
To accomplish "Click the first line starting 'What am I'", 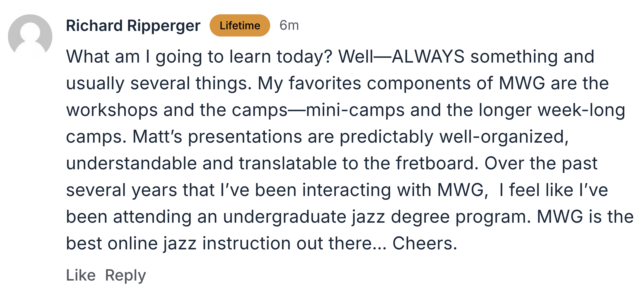I will point(330,57).
